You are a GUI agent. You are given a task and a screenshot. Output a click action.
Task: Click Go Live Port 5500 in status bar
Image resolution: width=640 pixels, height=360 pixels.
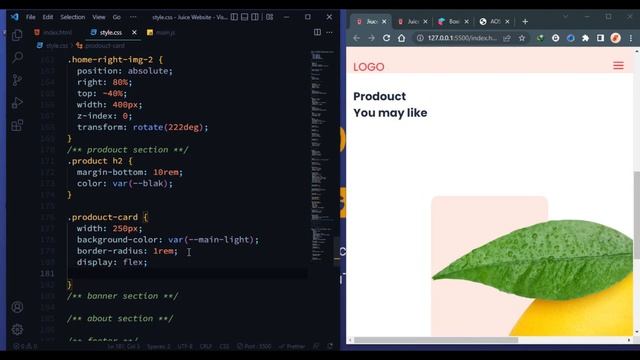tap(254, 347)
